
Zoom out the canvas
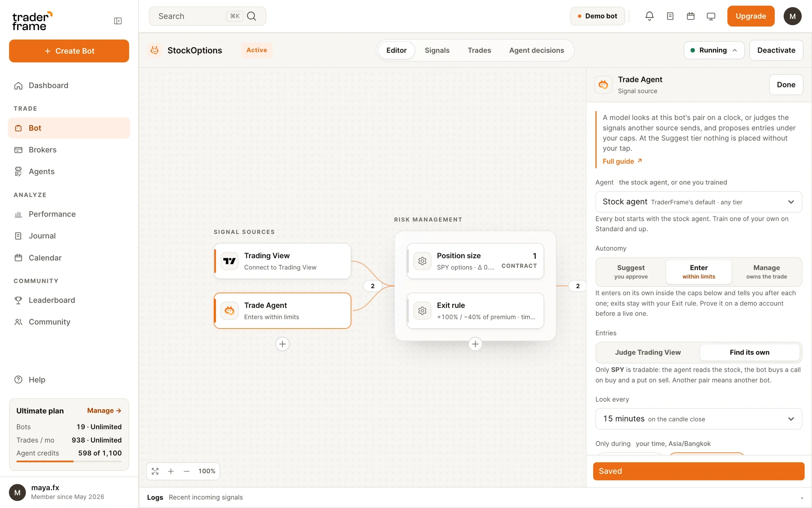tap(186, 471)
